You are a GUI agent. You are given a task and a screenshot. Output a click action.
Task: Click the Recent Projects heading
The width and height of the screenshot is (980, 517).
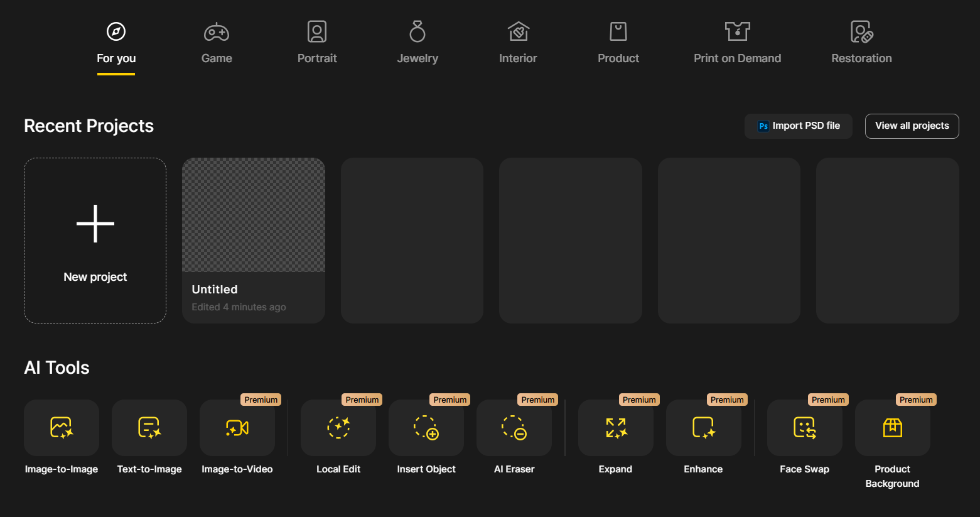(89, 126)
